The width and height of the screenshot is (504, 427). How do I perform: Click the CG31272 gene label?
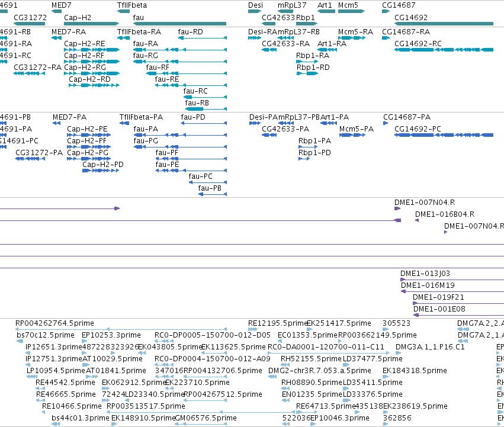(30, 17)
